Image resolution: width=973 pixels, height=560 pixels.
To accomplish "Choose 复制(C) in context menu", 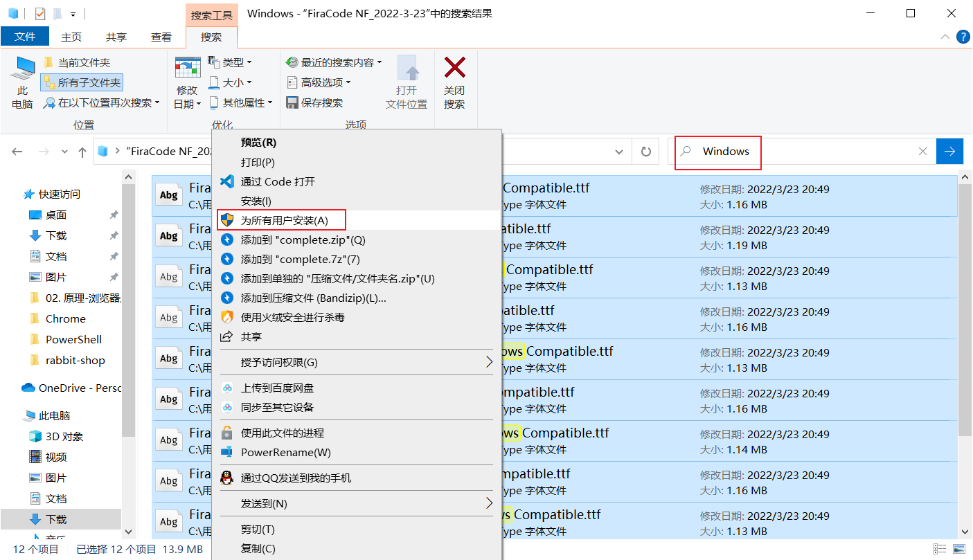I will coord(356,548).
